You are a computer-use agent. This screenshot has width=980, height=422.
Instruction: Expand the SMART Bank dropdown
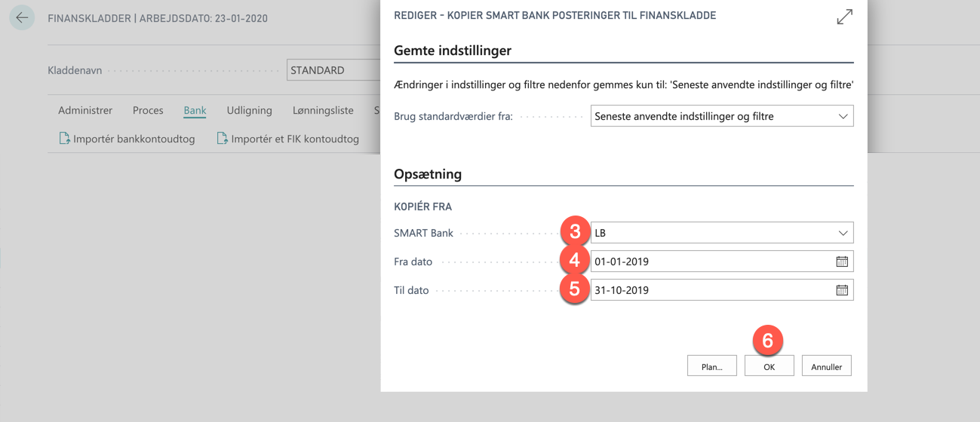tap(843, 233)
